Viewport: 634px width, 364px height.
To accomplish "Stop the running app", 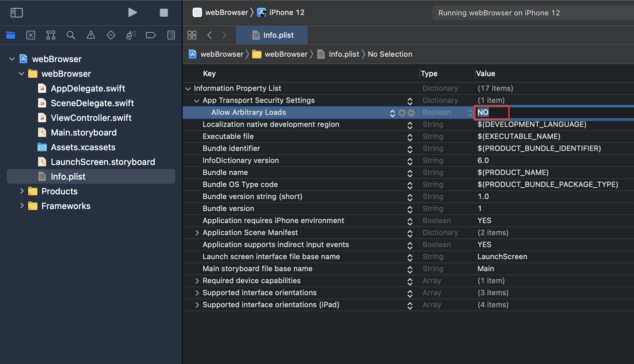I will click(164, 13).
